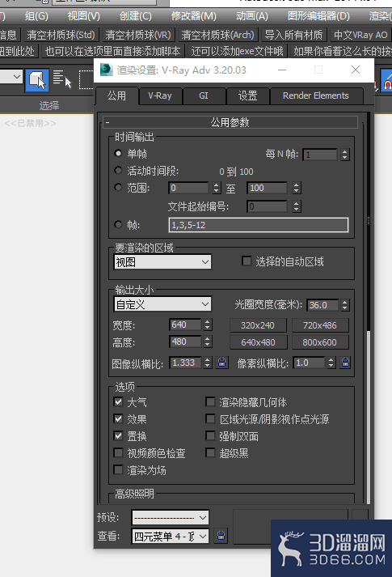This screenshot has width=392, height=577.
Task: Open the Views (视图) menu
Action: tap(83, 16)
